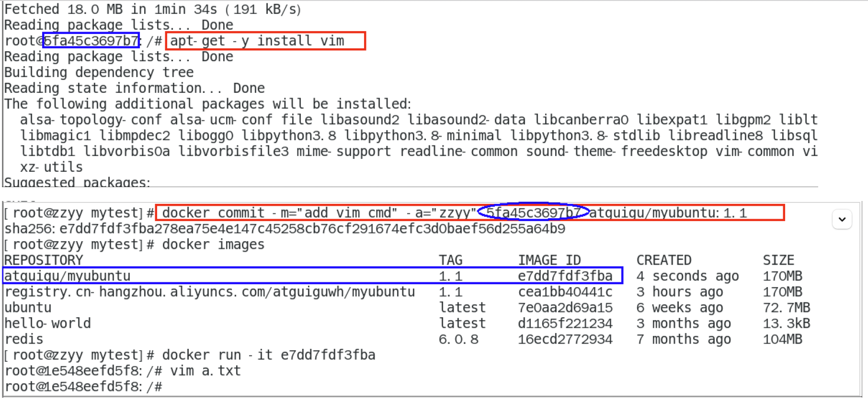Select the sha256 hash output line

point(285,229)
